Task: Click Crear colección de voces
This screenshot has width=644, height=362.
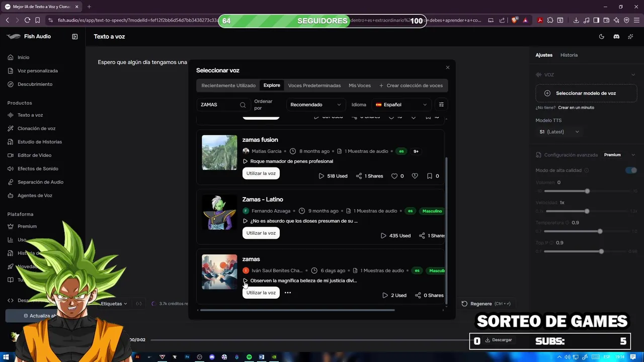Action: coord(411,85)
